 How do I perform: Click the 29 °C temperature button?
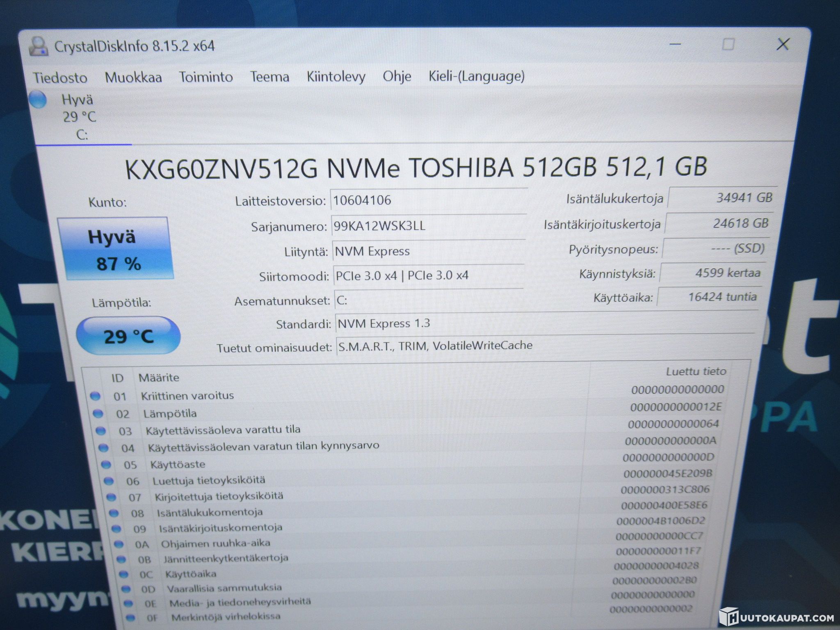click(128, 336)
